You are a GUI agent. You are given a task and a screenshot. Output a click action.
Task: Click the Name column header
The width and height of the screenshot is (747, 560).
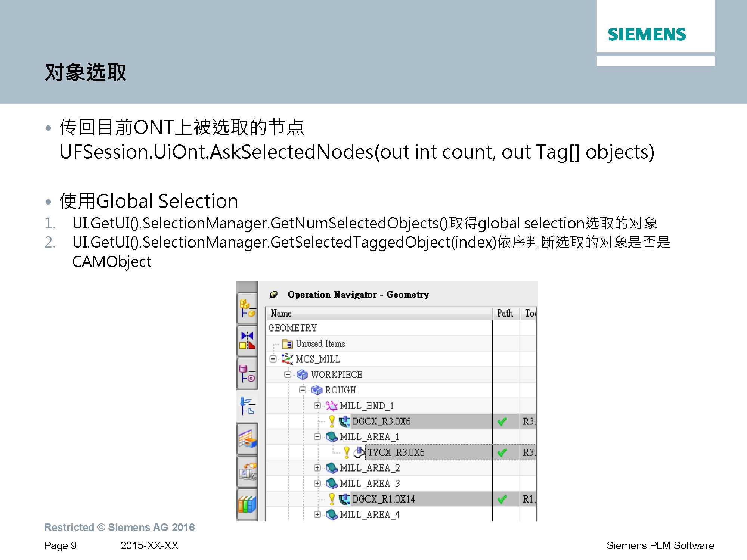(x=379, y=313)
